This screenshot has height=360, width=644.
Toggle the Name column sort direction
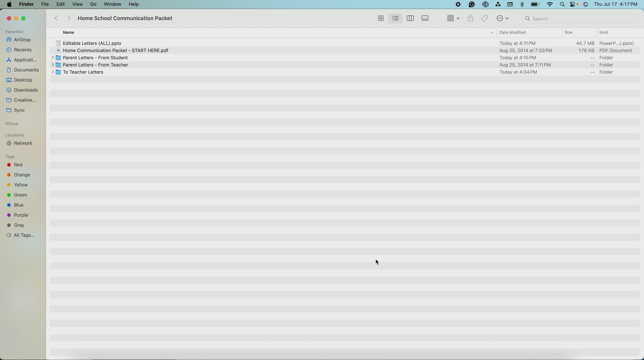[x=492, y=33]
